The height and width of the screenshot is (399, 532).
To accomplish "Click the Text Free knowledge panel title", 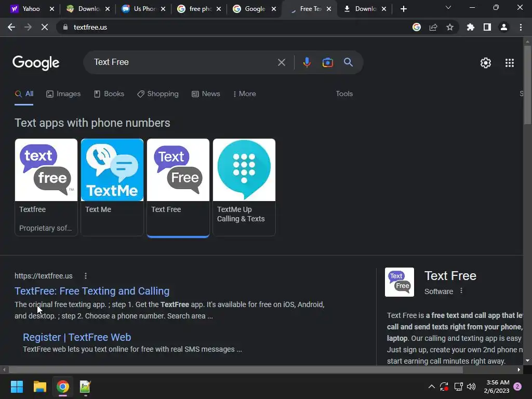I will pyautogui.click(x=450, y=276).
